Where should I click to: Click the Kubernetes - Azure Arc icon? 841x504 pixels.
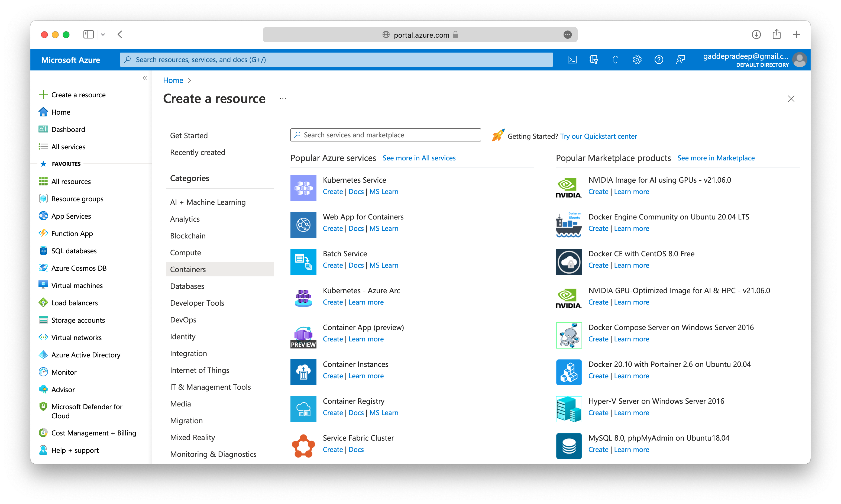[303, 299]
